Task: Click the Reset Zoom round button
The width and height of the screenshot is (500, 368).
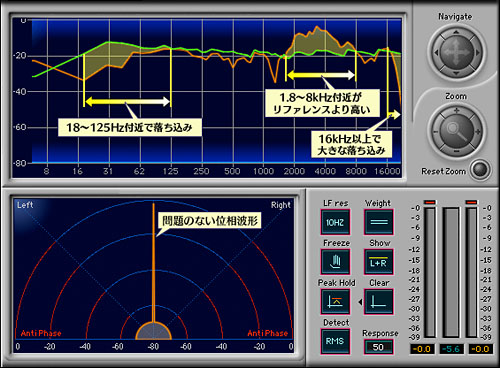Action: (480, 170)
